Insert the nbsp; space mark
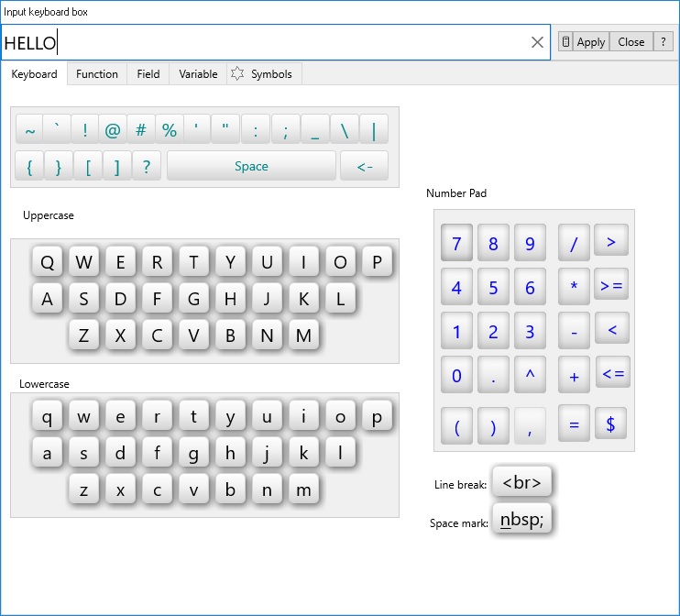Image resolution: width=680 pixels, height=616 pixels. pyautogui.click(x=521, y=518)
